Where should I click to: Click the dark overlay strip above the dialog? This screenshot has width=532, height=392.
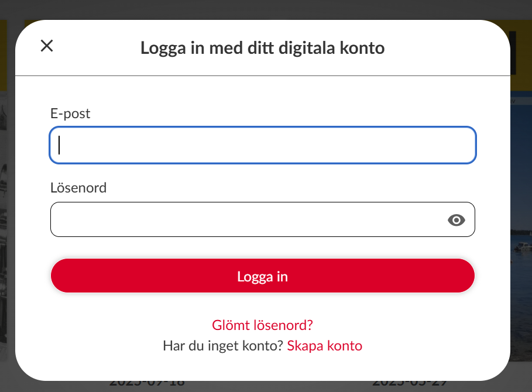pos(263,9)
